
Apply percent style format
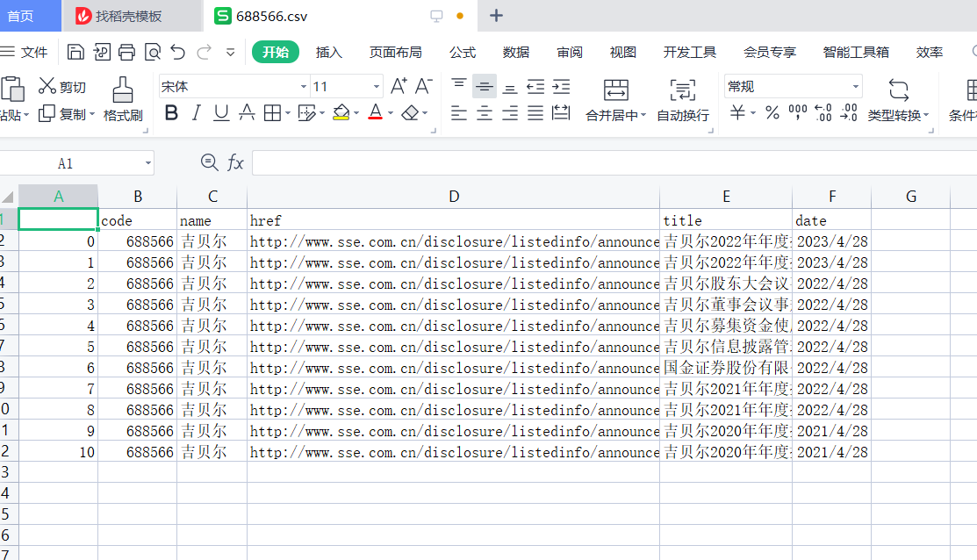click(x=772, y=112)
